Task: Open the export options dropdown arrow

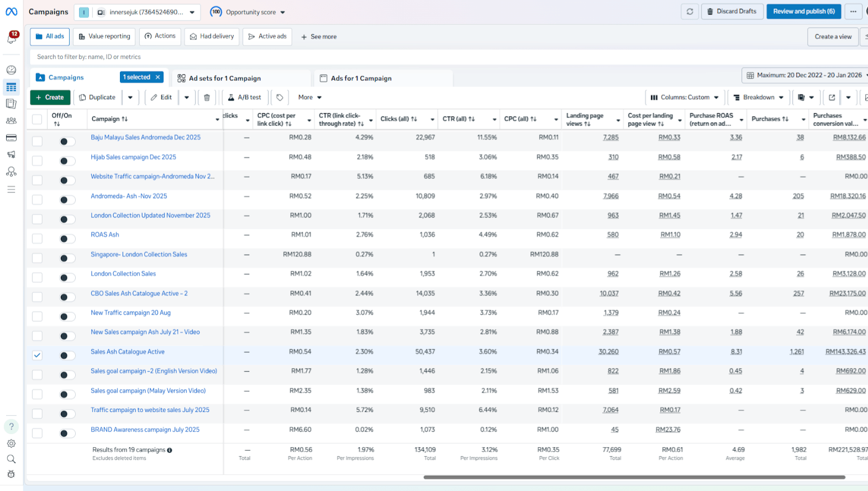Action: pyautogui.click(x=848, y=97)
